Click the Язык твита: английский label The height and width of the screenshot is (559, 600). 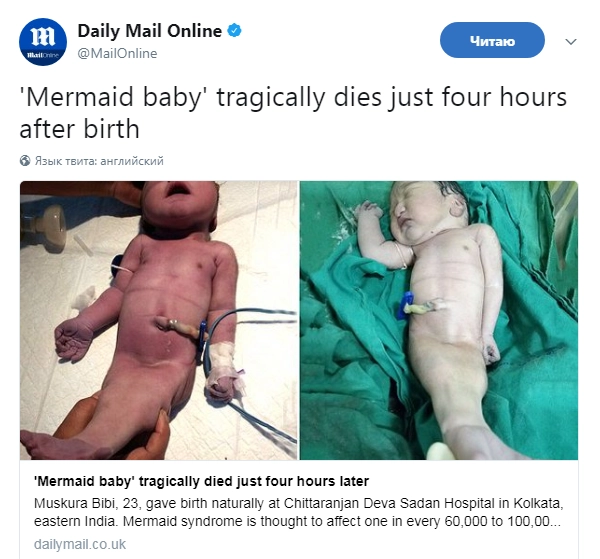tap(99, 161)
